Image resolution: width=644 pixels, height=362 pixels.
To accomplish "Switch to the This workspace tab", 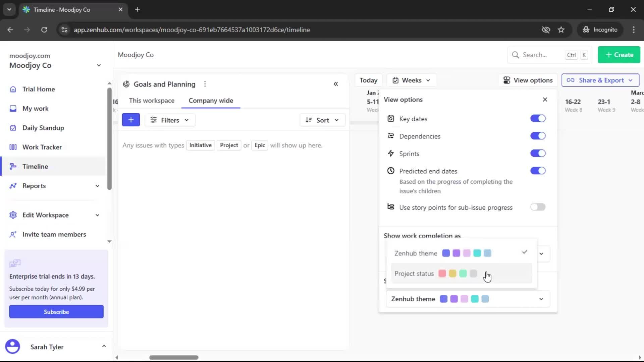I will tap(152, 100).
